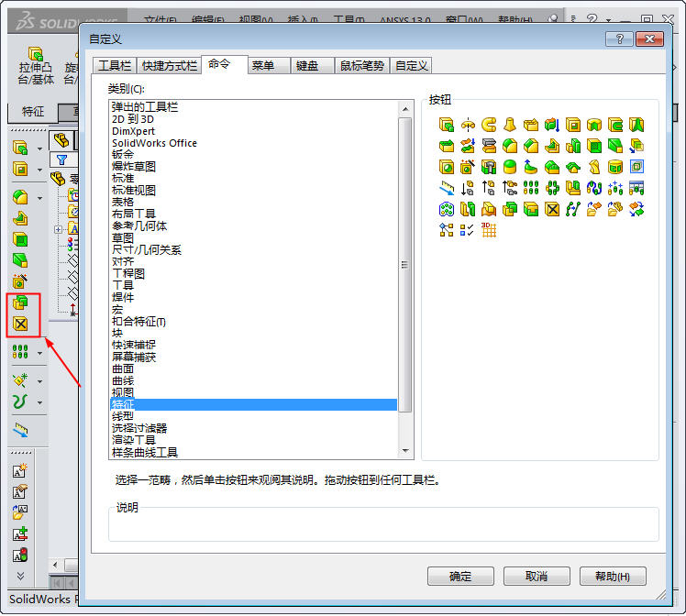Viewport: 686px width, 616px height.
Task: Expand the tree node with plus sign
Action: 59,229
